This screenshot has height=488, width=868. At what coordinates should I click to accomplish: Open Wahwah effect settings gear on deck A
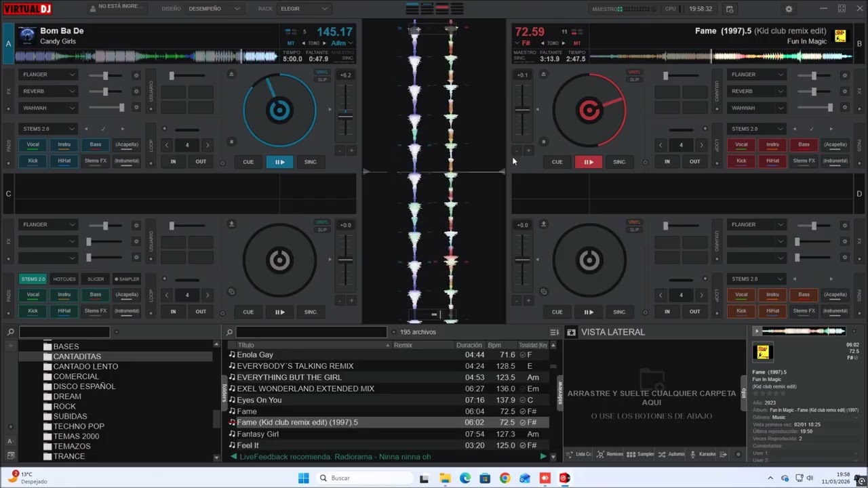[x=136, y=108]
